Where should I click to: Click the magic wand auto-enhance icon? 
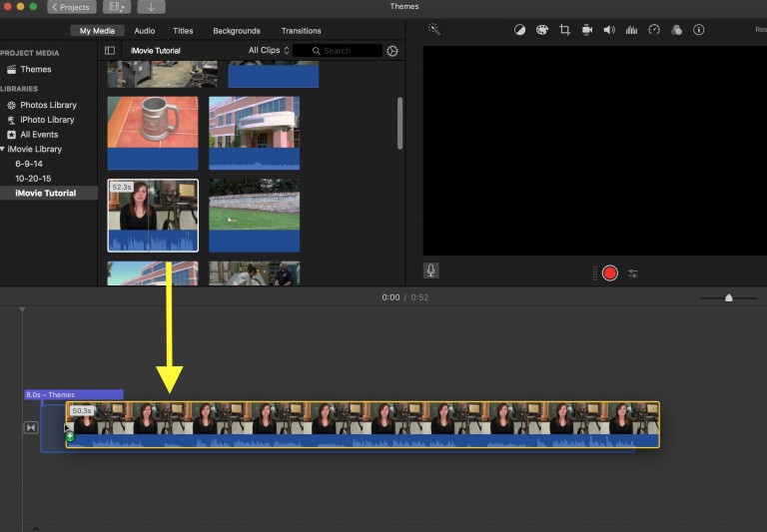[x=433, y=29]
